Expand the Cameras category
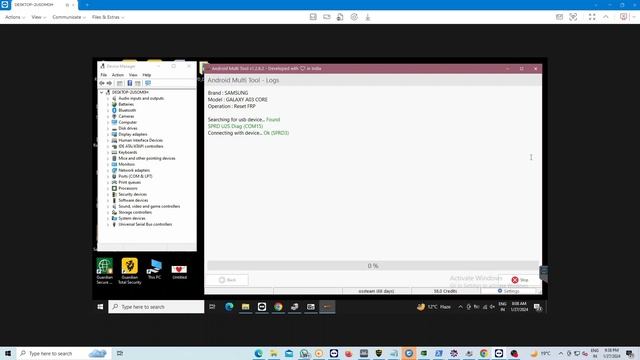This screenshot has height=360, width=640. [108, 116]
